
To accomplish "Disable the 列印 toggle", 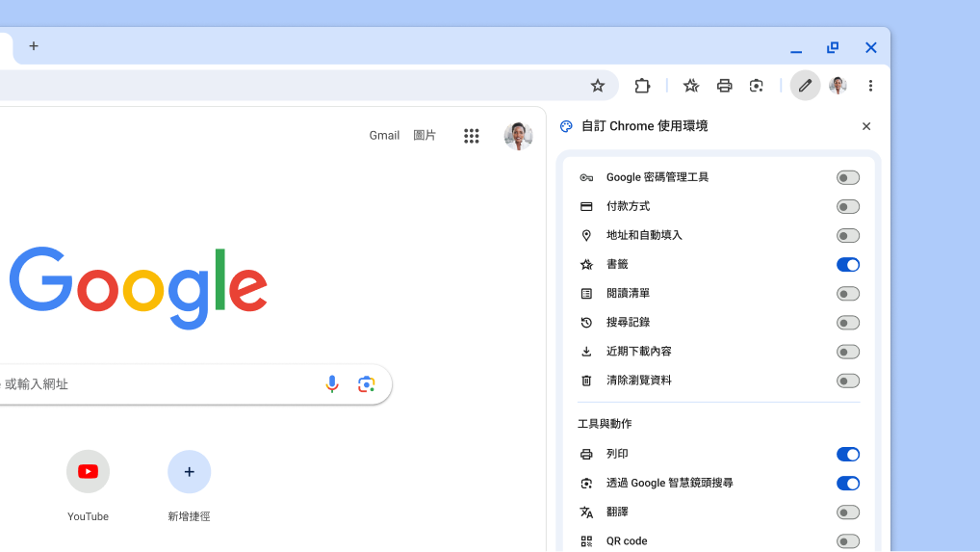I will click(x=848, y=455).
